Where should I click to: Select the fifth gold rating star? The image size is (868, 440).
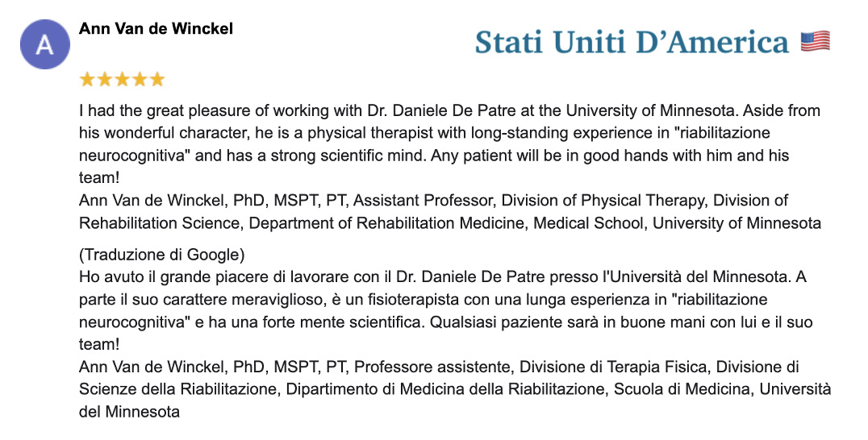coord(158,80)
